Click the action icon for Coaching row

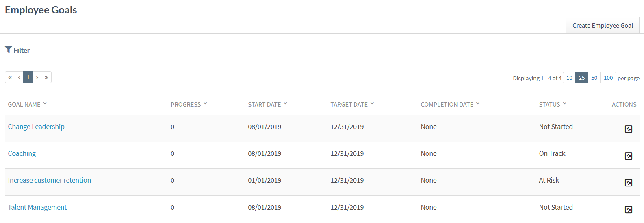(x=628, y=156)
